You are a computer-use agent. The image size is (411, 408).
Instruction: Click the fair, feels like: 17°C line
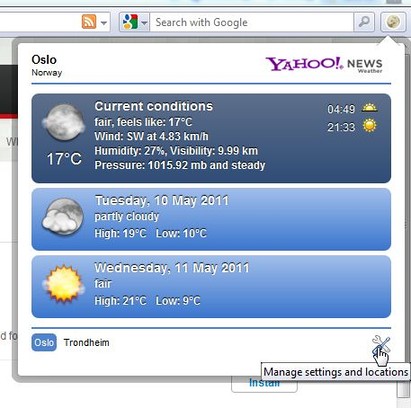(x=143, y=122)
